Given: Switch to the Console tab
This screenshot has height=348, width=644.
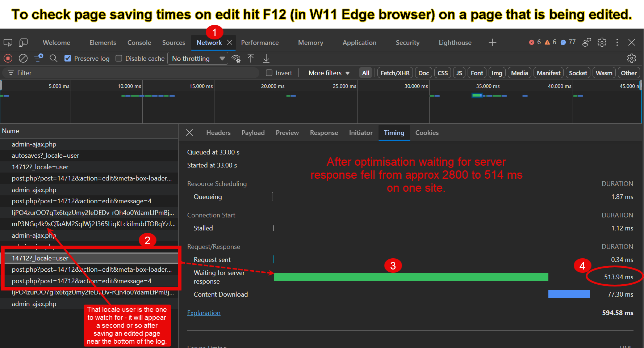Looking at the screenshot, I should pyautogui.click(x=139, y=43).
